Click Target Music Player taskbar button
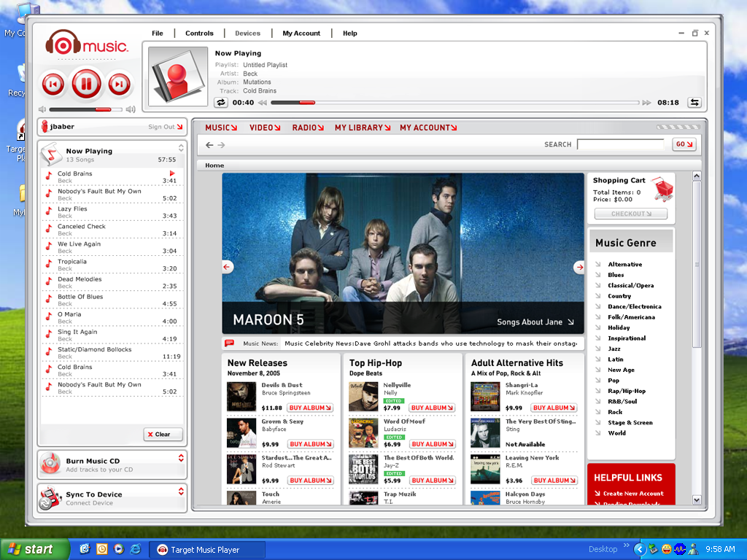Image resolution: width=747 pixels, height=560 pixels. 206,550
